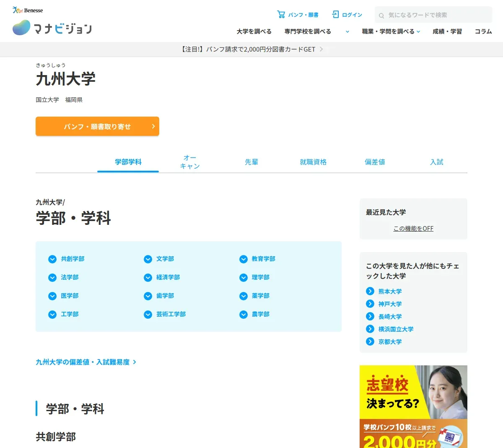Switch to the 偏差値 tab

[x=375, y=162]
